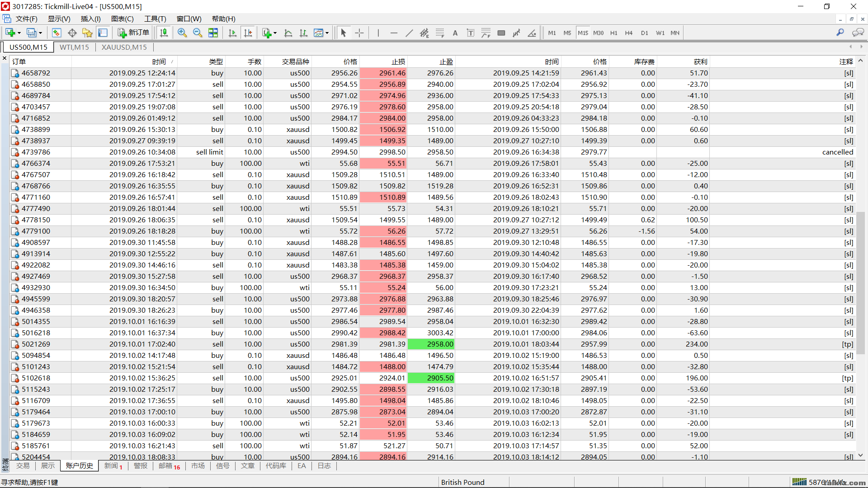Switch timeframe to D1

[645, 33]
